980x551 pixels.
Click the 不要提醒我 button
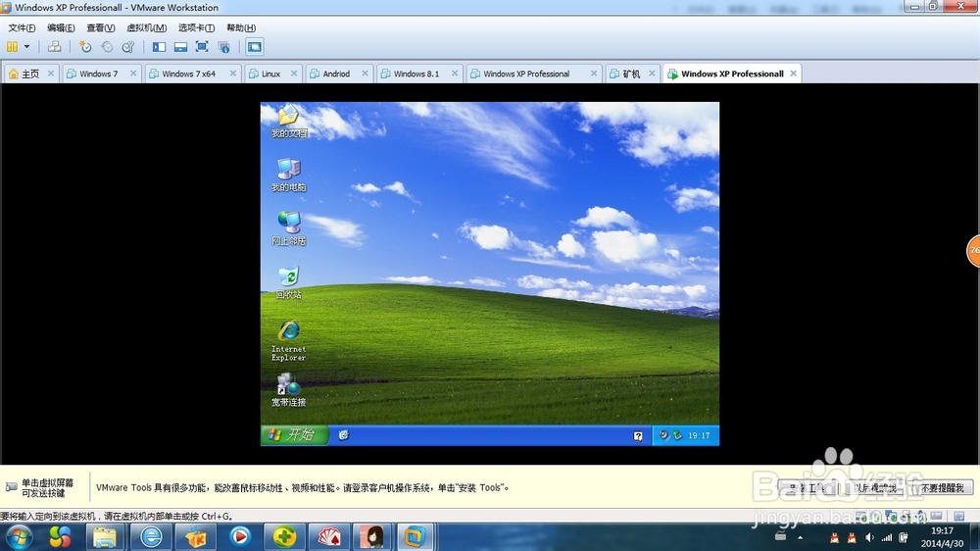pos(943,488)
